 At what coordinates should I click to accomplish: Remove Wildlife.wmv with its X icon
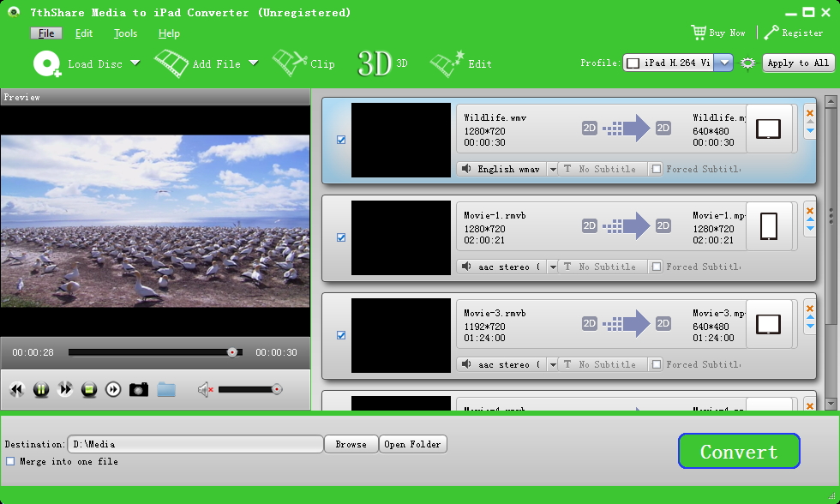(810, 113)
